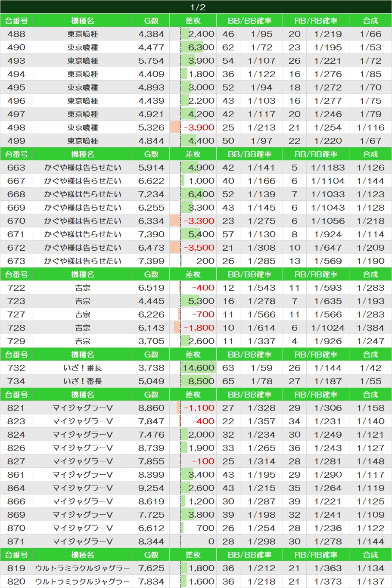
Task: Click 東京喰種 name in row 490
Action: [x=83, y=47]
